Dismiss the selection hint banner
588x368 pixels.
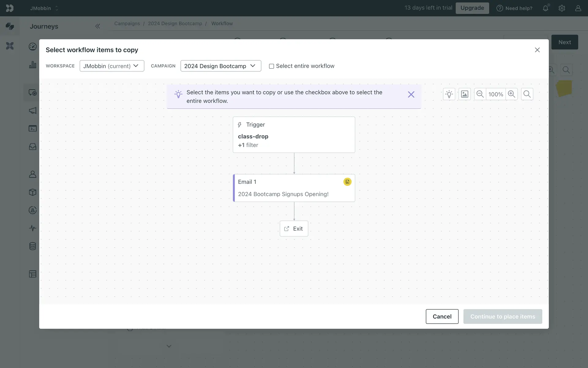click(x=411, y=94)
